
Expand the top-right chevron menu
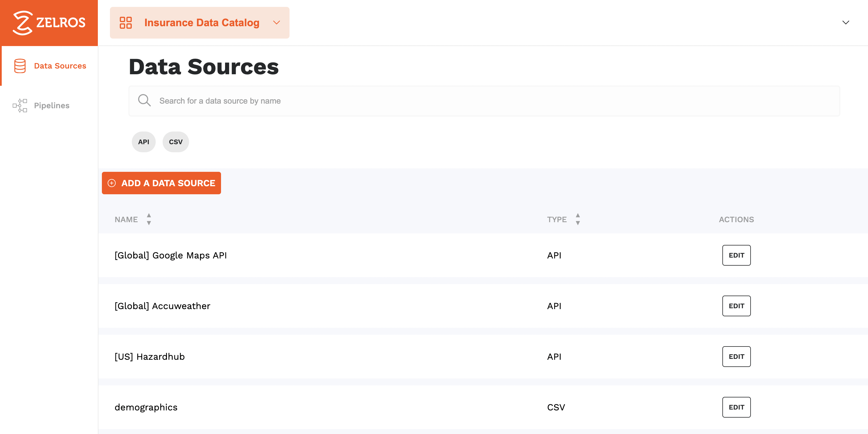coord(846,23)
